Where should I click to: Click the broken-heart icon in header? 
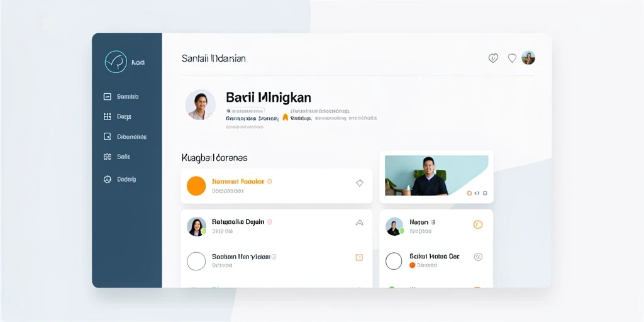[x=493, y=58]
